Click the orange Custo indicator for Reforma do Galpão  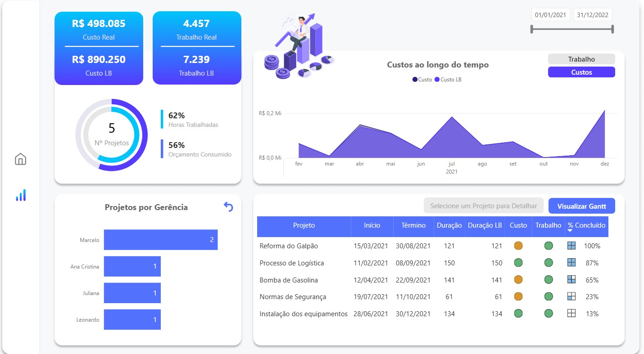pos(518,246)
